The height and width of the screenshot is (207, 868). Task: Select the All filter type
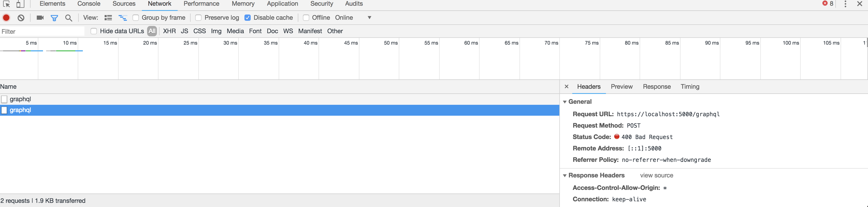pyautogui.click(x=152, y=31)
